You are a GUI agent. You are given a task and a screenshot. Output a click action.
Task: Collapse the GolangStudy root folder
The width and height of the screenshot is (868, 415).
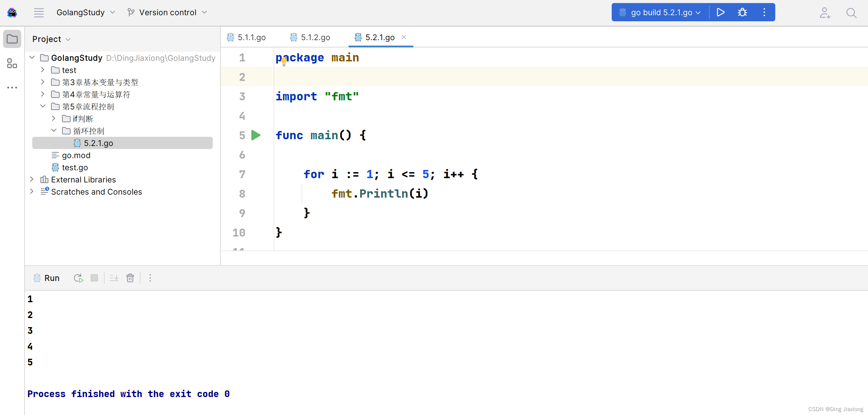tap(32, 57)
